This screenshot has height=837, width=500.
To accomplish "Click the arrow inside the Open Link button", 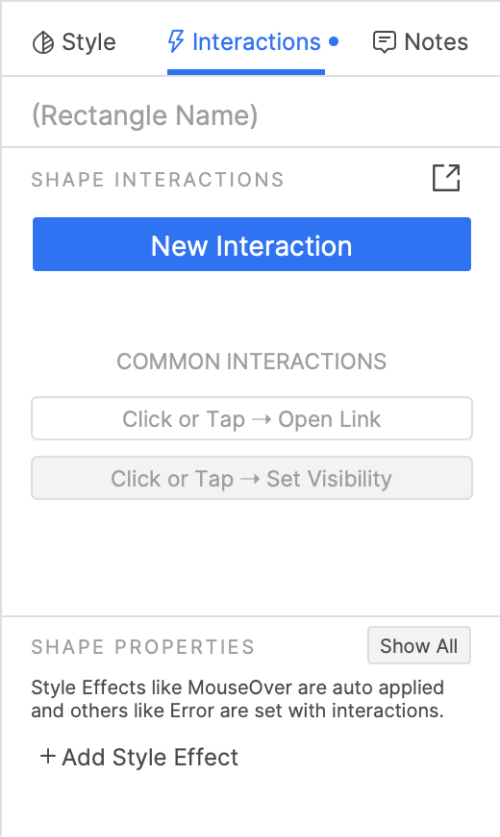I will (261, 420).
